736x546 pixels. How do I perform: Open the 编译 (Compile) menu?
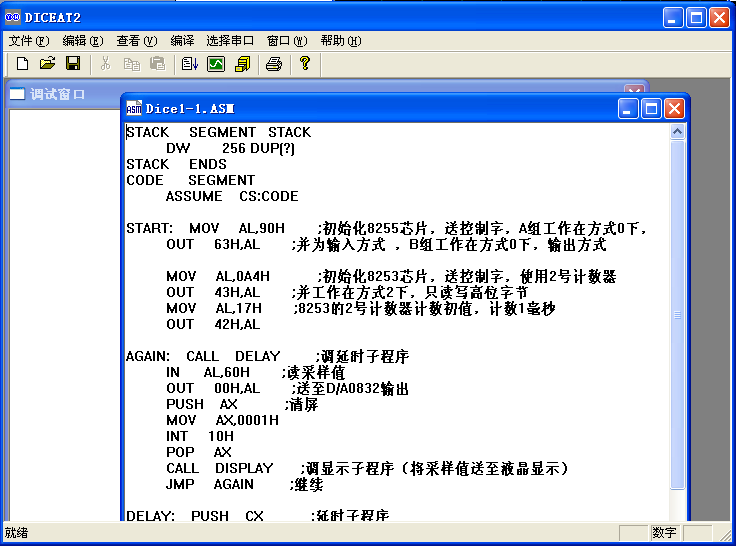click(x=182, y=41)
